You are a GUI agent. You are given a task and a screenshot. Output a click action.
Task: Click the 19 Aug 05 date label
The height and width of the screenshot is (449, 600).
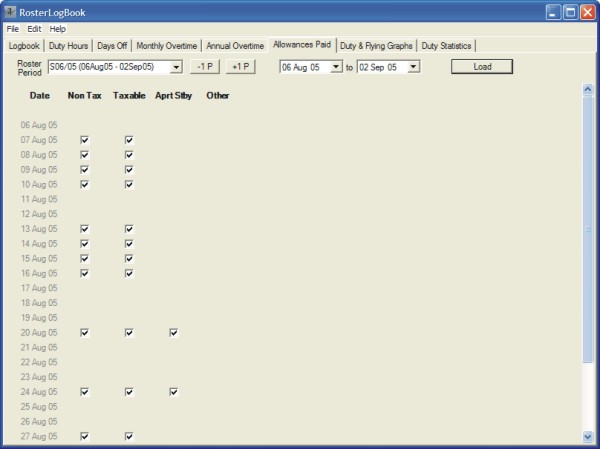point(39,318)
